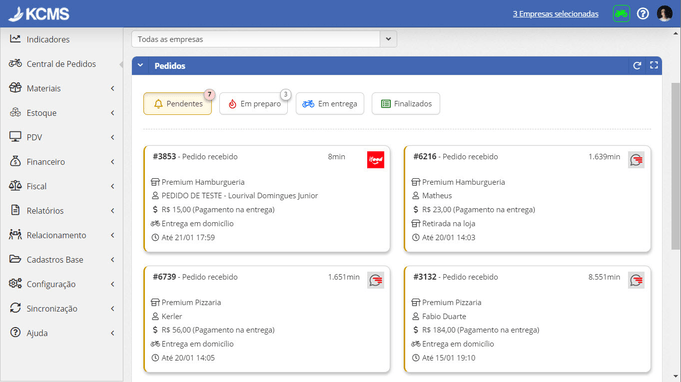This screenshot has width=681, height=382.
Task: Expand the Estoque sidebar menu
Action: [x=61, y=113]
